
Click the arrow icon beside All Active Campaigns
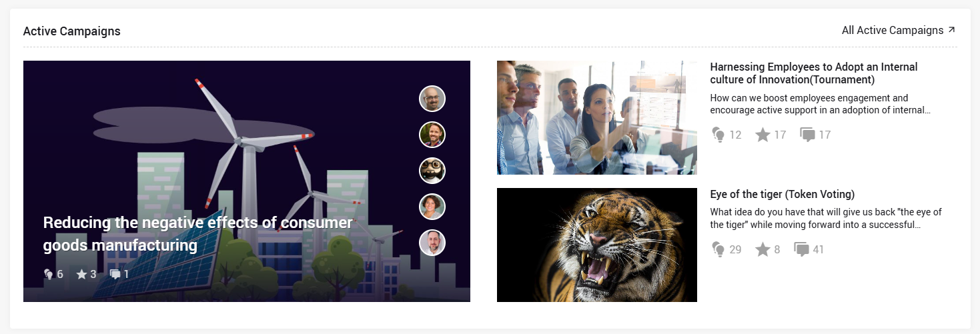tap(951, 30)
